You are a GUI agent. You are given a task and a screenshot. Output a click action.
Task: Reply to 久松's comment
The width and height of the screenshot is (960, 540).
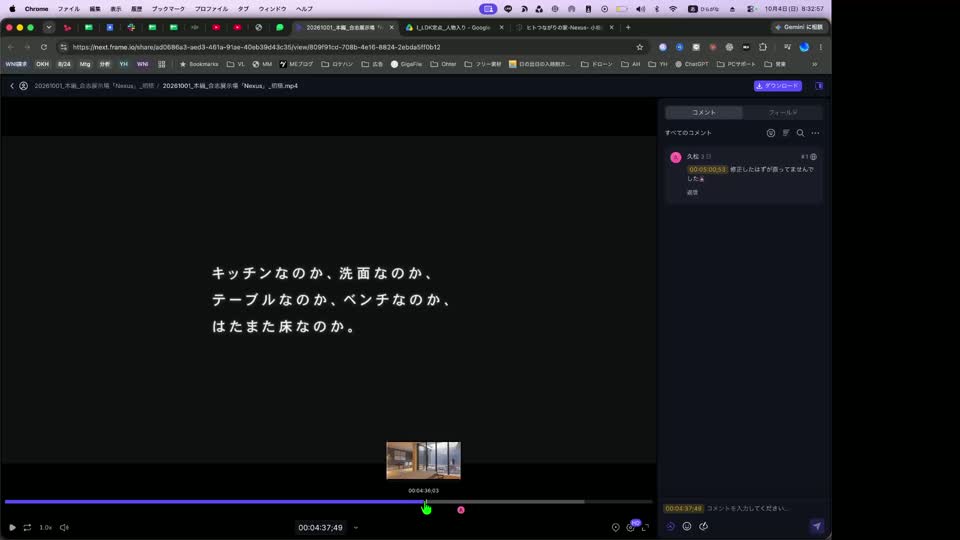click(692, 192)
